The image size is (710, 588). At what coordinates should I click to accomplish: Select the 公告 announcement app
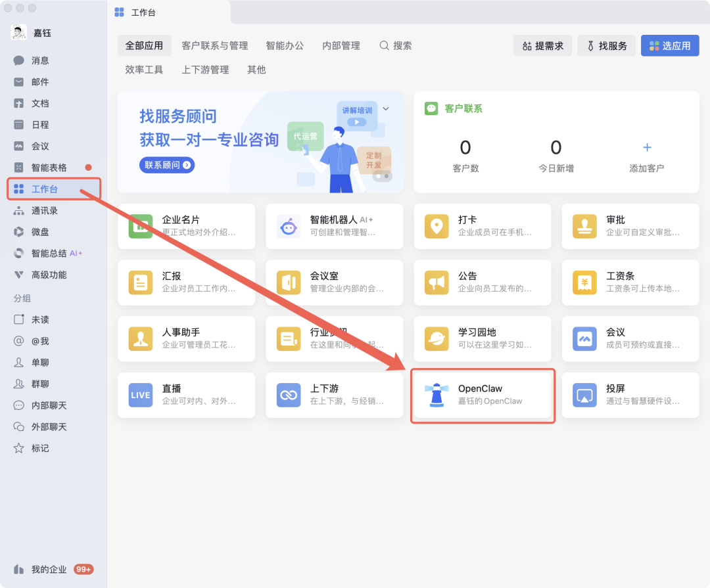click(483, 283)
